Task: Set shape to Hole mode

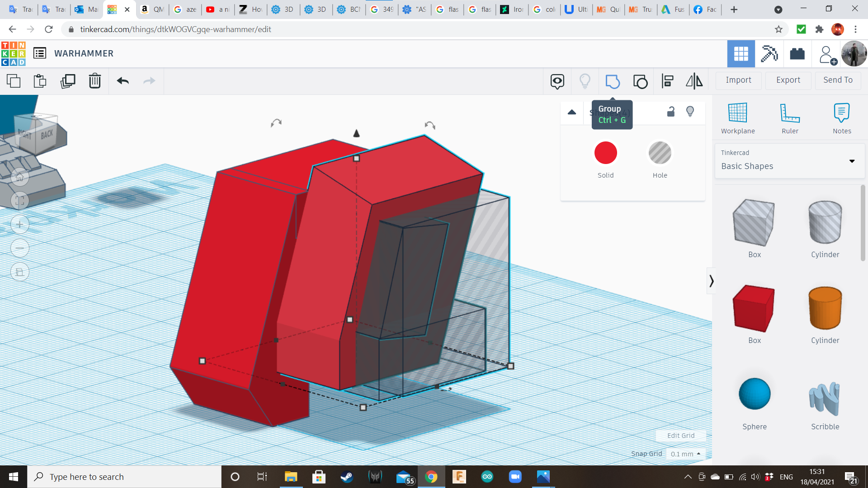Action: pos(660,154)
